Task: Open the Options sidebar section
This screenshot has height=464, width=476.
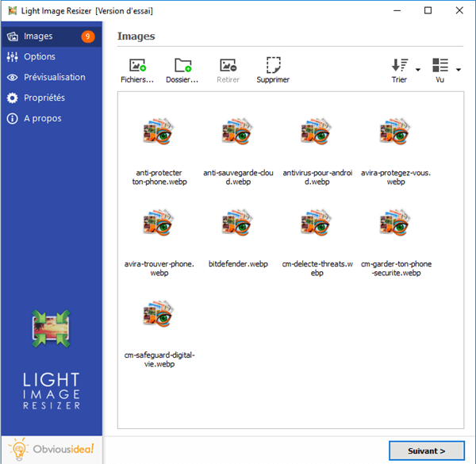Action: click(52, 57)
